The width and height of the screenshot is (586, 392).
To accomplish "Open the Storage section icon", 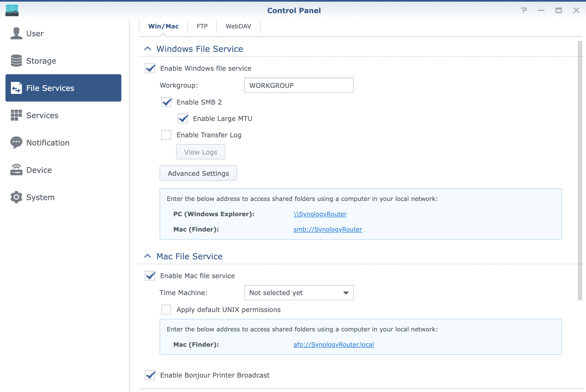I will point(16,61).
